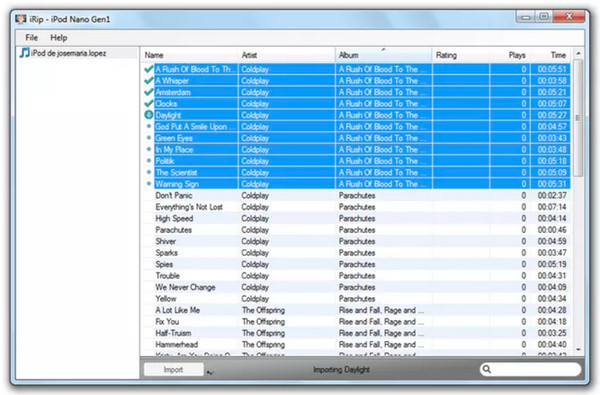Viewport: 600px width, 395px height.
Task: Click checkmark beside first A Rush Of Blood track
Action: tap(148, 69)
